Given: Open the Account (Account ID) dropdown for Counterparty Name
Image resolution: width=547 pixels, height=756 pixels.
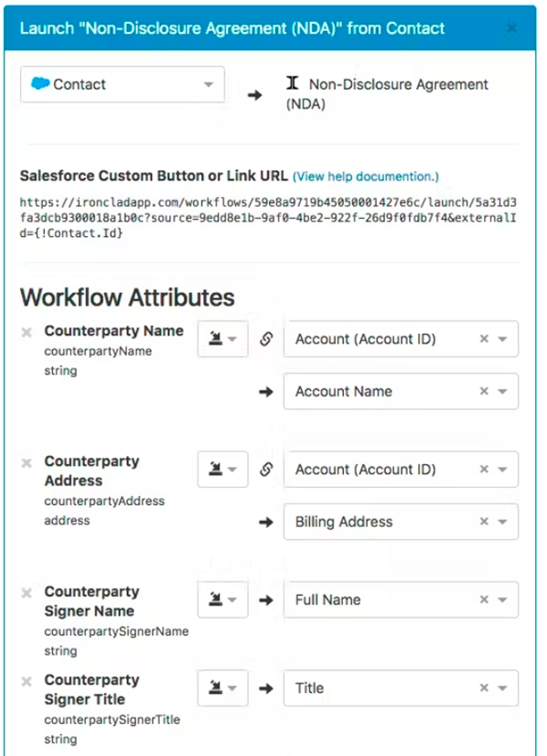Looking at the screenshot, I should pos(503,339).
